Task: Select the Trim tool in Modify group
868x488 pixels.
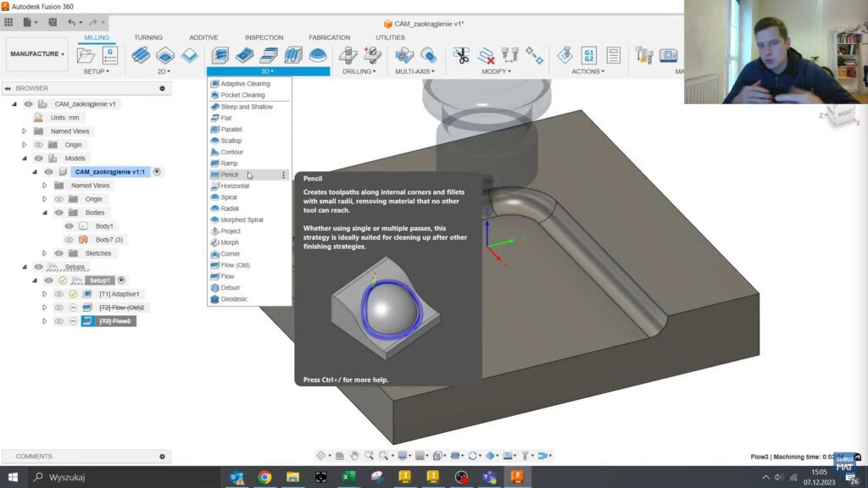Action: pos(460,54)
